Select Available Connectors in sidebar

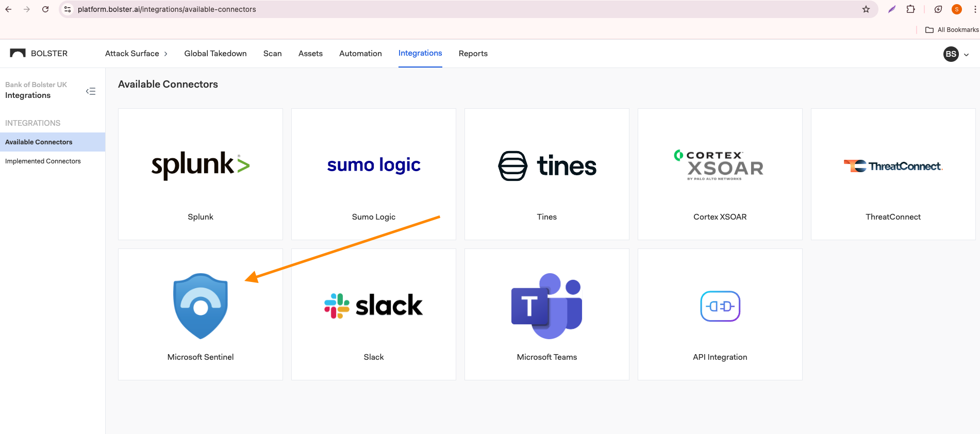[x=39, y=142]
